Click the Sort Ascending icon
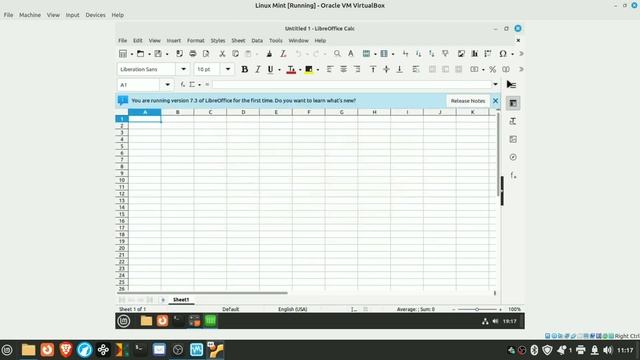 [418, 53]
